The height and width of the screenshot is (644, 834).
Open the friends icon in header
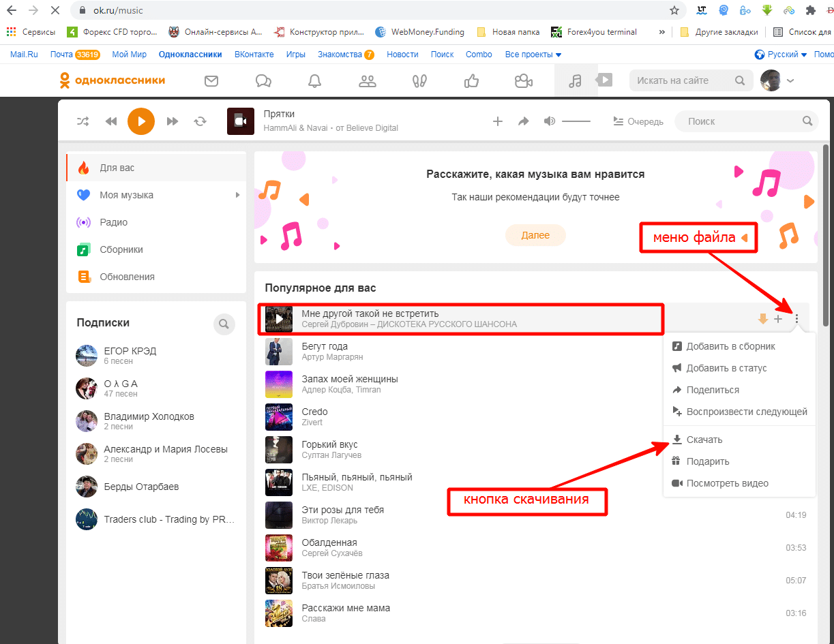tap(368, 81)
